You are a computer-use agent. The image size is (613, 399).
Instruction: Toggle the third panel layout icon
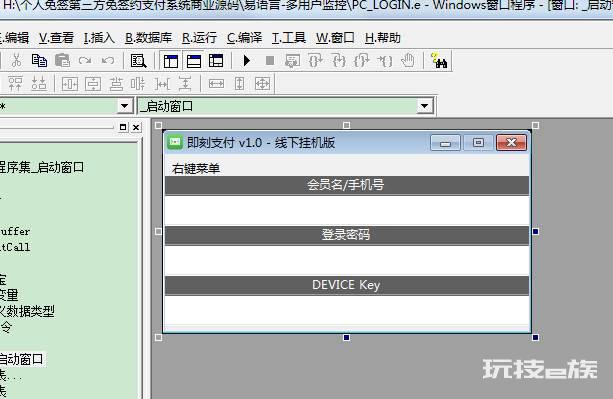click(216, 61)
